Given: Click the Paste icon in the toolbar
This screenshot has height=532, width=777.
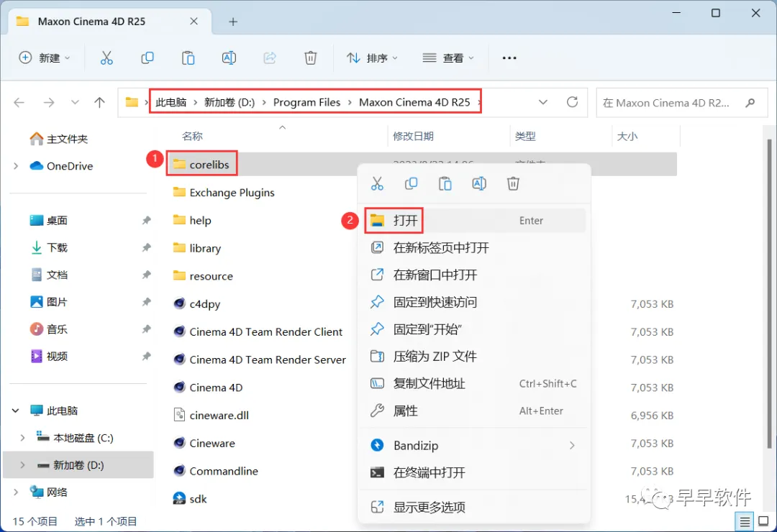Looking at the screenshot, I should 188,58.
